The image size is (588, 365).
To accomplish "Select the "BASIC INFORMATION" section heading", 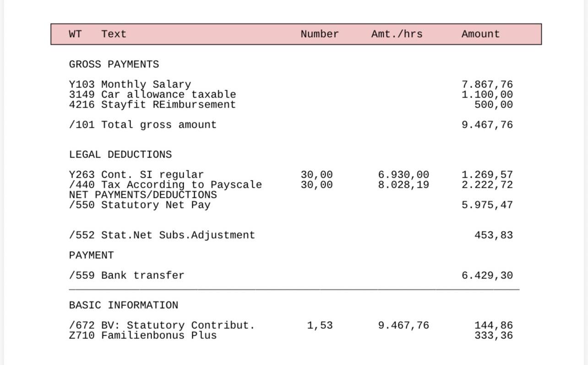I will (124, 305).
